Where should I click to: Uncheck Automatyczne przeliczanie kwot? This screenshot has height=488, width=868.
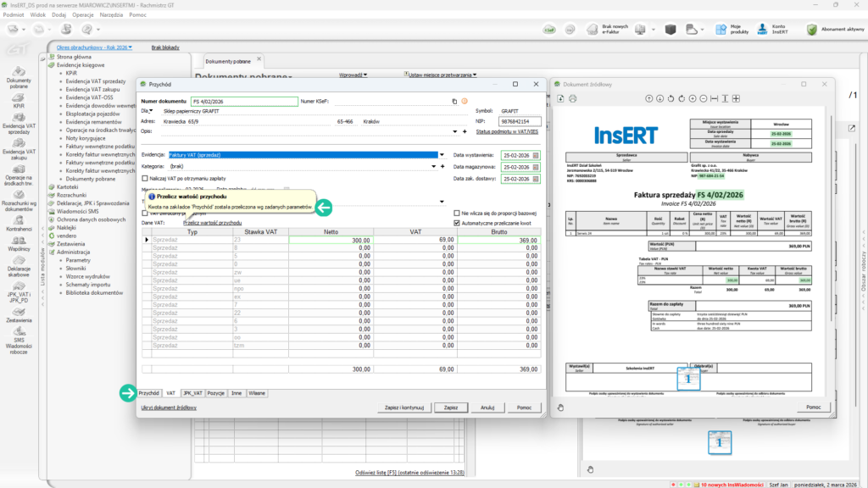pyautogui.click(x=458, y=223)
